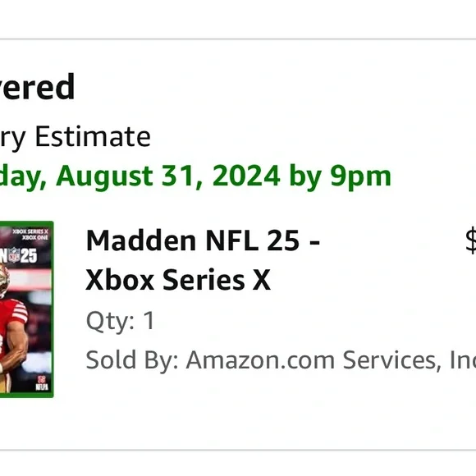Click the white '25' number on cover
Image resolution: width=476 pixels, height=476 pixels.
pos(29,255)
